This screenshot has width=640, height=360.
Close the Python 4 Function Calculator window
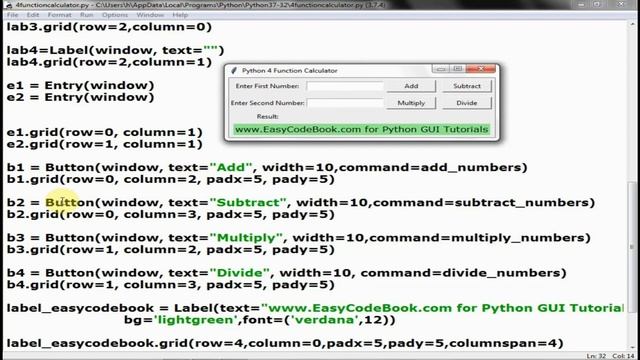481,69
